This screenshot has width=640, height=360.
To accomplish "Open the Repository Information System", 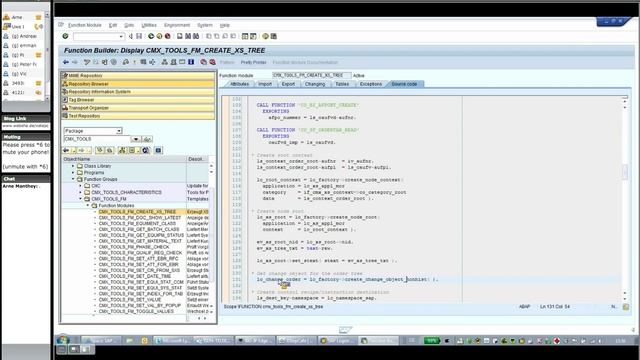I will (x=138, y=92).
